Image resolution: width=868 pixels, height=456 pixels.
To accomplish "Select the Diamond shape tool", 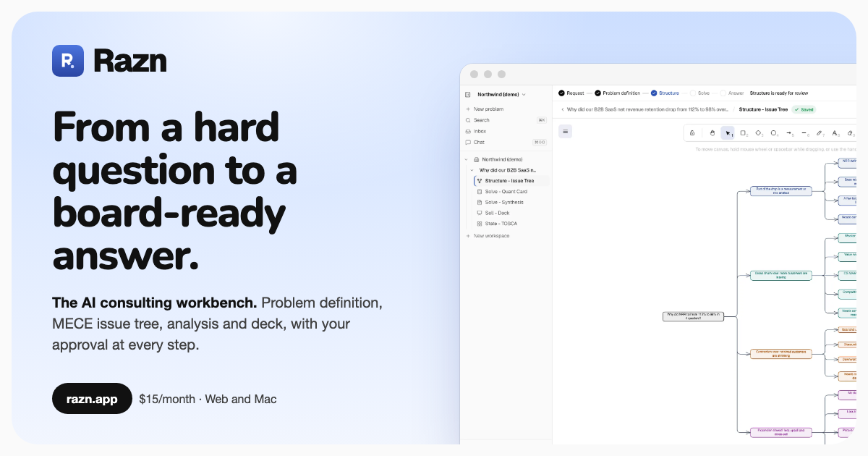I will click(759, 132).
